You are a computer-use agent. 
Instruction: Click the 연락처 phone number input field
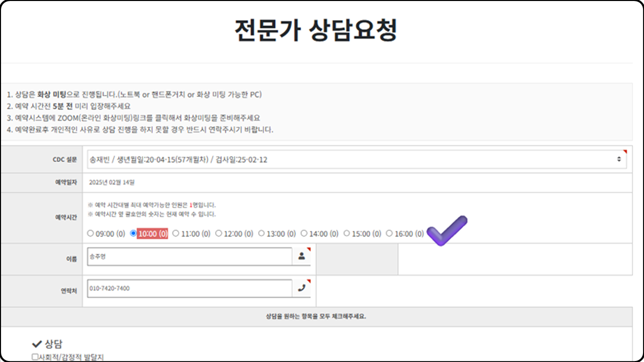point(189,289)
